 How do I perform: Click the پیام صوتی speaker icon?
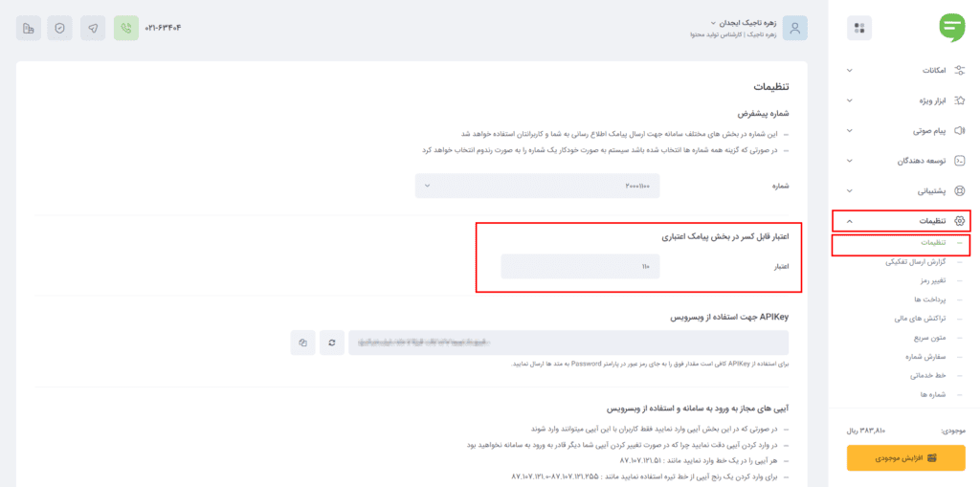(960, 130)
